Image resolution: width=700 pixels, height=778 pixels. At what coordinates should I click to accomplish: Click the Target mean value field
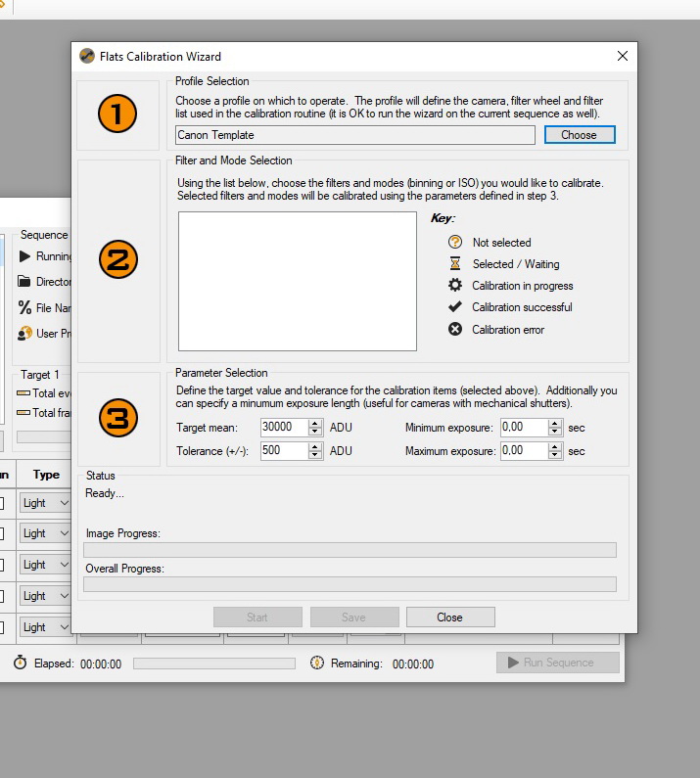click(284, 428)
